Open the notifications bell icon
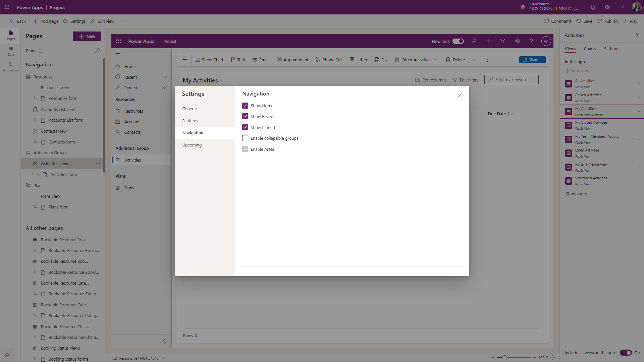The width and height of the screenshot is (644, 362). (x=593, y=7)
